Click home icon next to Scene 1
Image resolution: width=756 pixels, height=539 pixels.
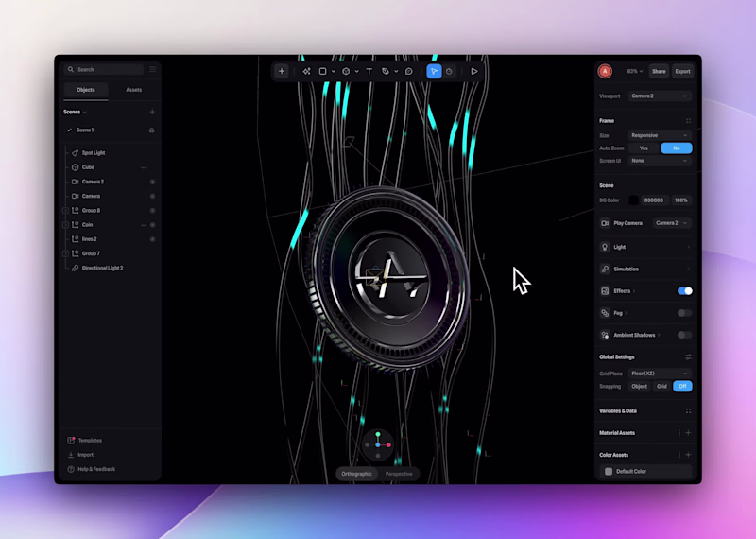pyautogui.click(x=152, y=130)
